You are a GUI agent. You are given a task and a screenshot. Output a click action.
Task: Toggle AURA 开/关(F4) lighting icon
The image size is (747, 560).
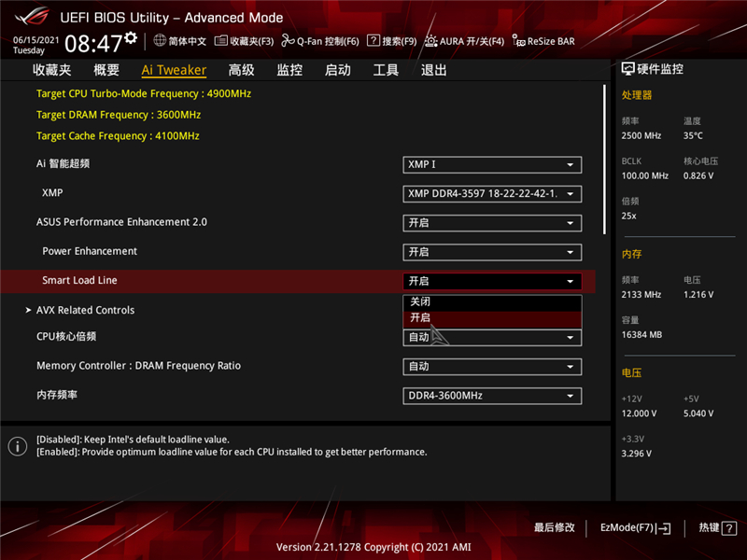coord(431,41)
